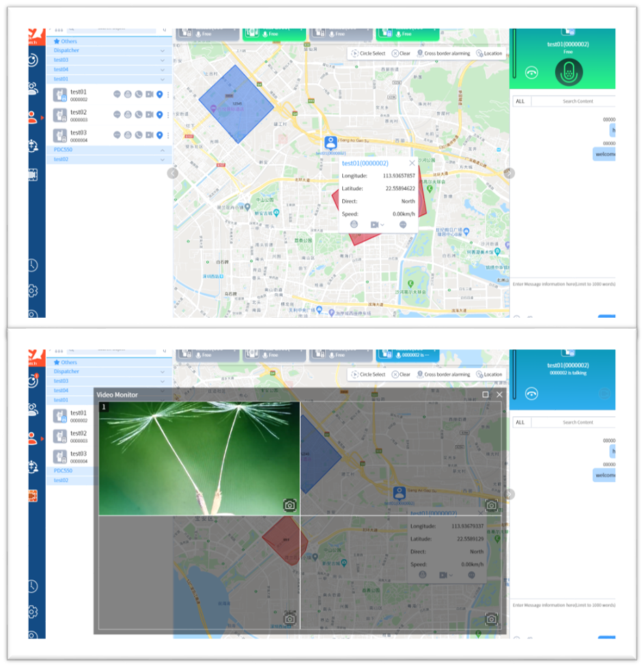Click Circle Select tool in top screenshot

point(368,53)
